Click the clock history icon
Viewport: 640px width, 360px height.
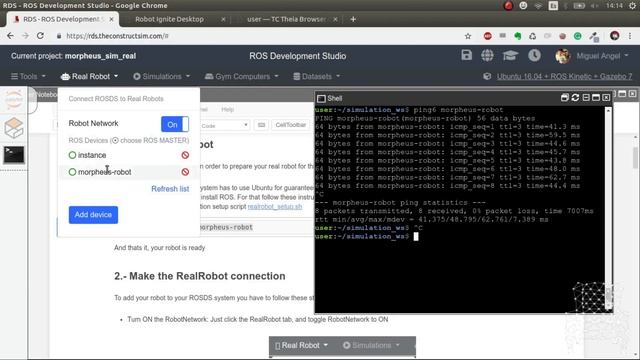tap(534, 55)
